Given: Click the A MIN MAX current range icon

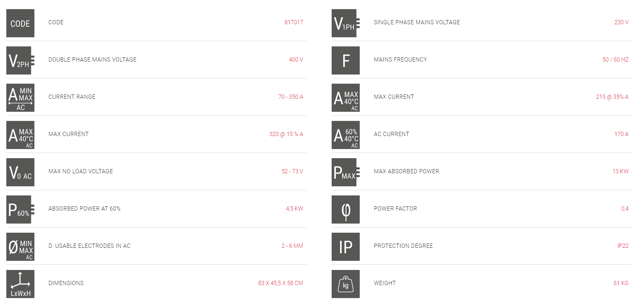Looking at the screenshot, I should (x=20, y=98).
